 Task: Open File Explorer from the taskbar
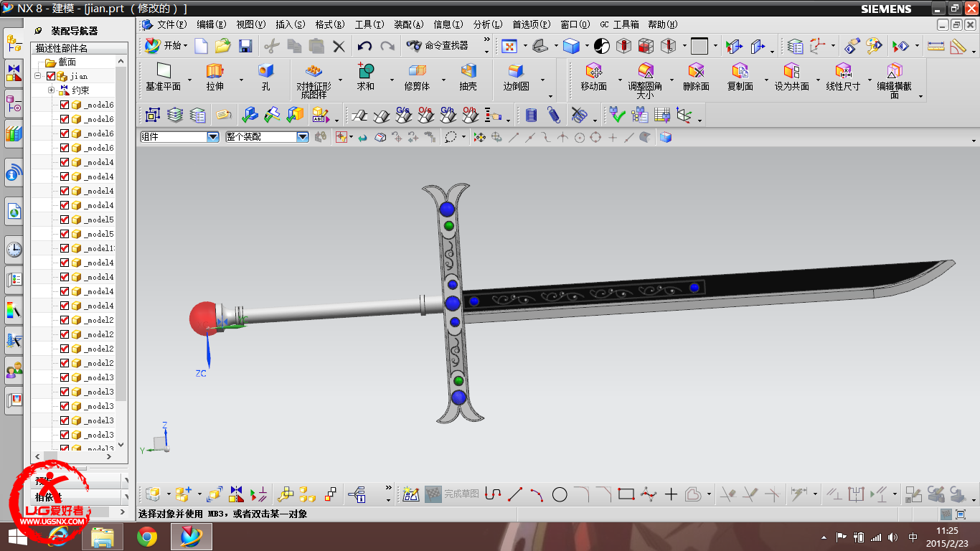click(103, 537)
